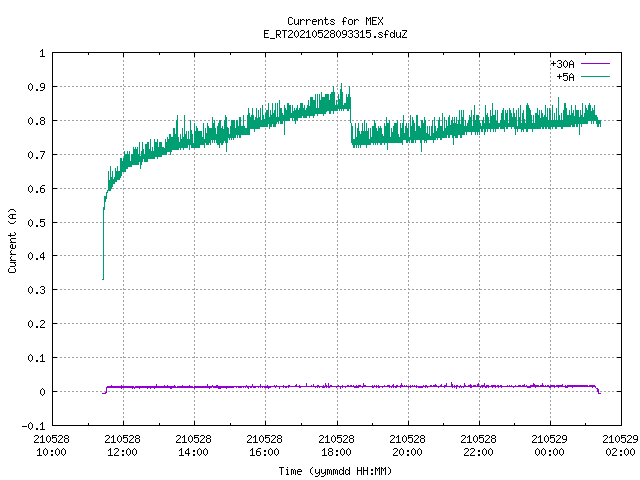
Task: Click the y-axis tick label 0.3
Action: click(x=37, y=290)
